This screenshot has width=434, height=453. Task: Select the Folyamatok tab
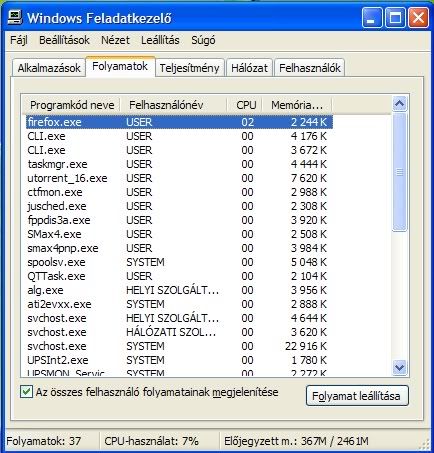coord(120,66)
